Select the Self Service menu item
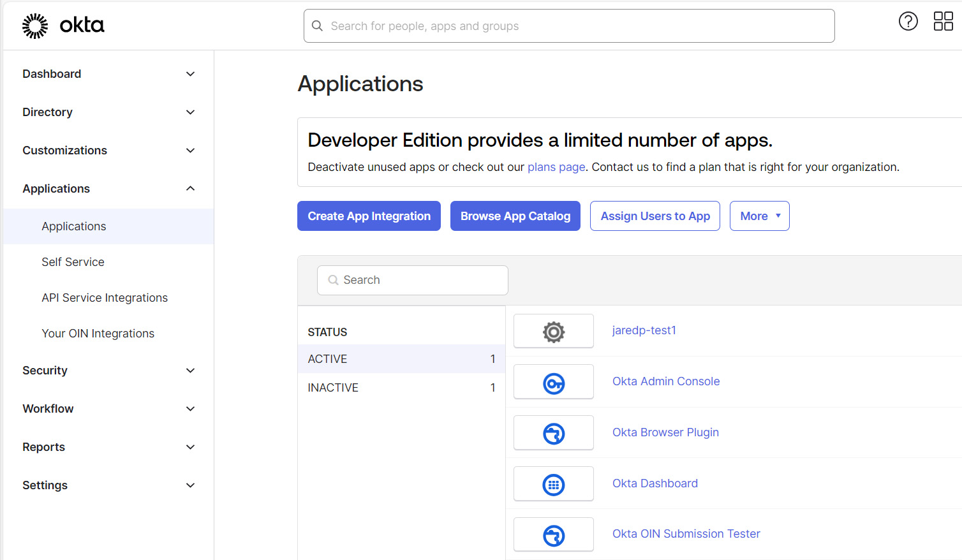The height and width of the screenshot is (560, 962). [x=73, y=262]
